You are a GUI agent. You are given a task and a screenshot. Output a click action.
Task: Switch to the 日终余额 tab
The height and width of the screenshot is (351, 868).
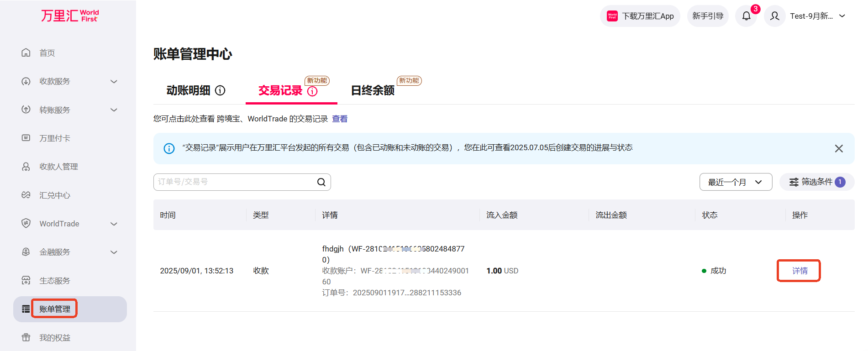click(372, 90)
